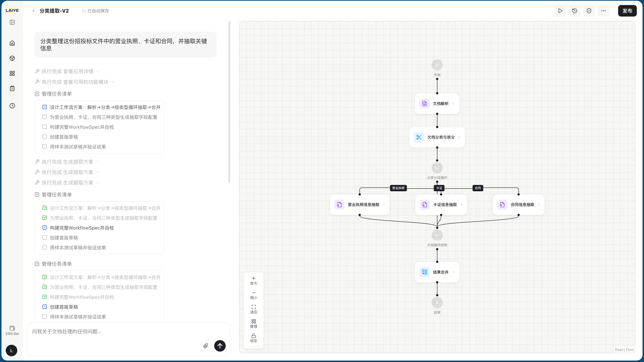This screenshot has width=644, height=362.
Task: Run the workflow with the play icon
Action: pos(560,11)
